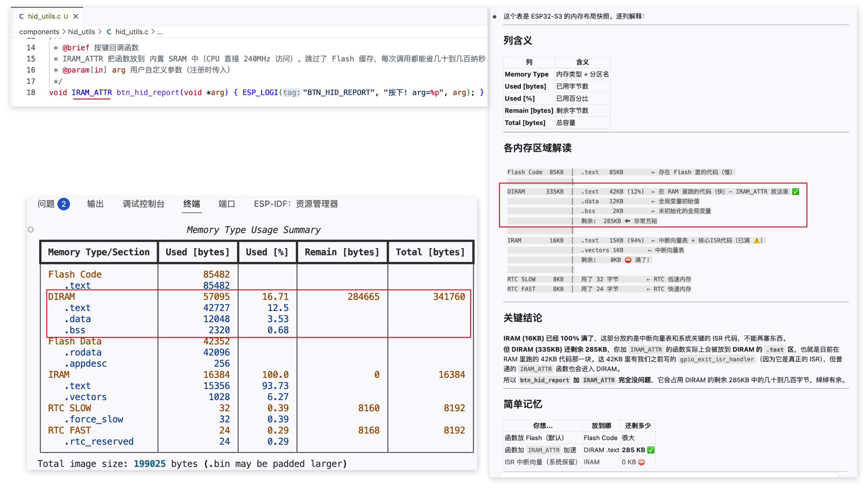Screen dimensions: 868x491
Task: Click the gpio_exit_isr_handler inline code in the chat
Action: coord(717,360)
